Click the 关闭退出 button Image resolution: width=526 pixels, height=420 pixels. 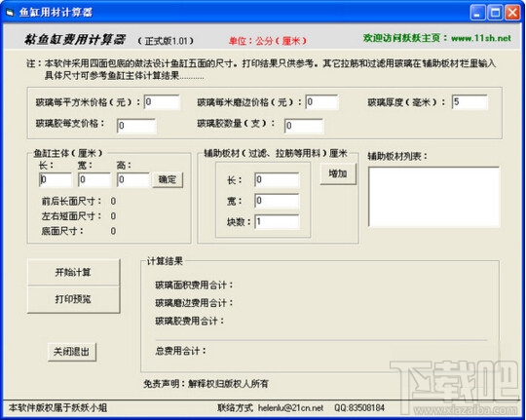[x=72, y=352]
